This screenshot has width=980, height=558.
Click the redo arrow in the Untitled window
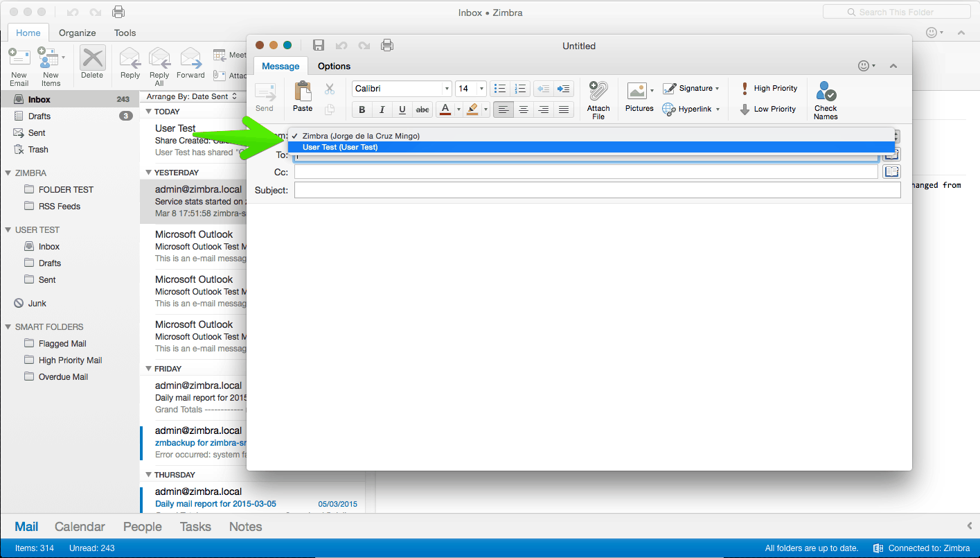364,46
